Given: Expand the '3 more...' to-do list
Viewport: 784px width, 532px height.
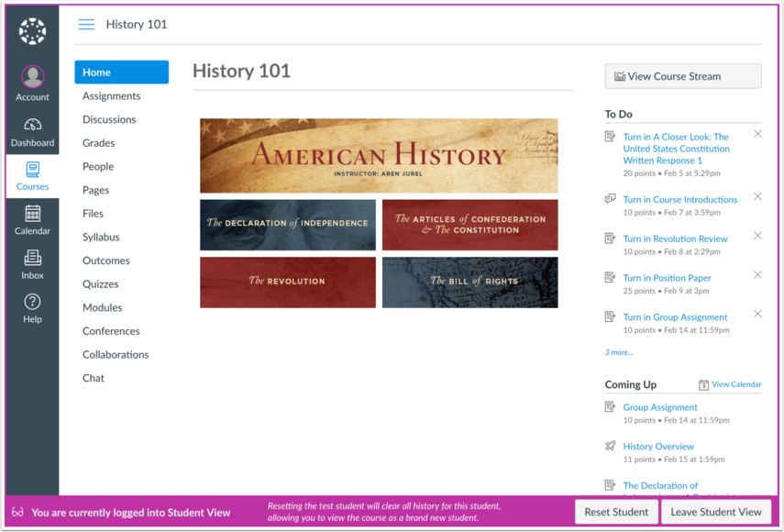Looking at the screenshot, I should pyautogui.click(x=619, y=352).
